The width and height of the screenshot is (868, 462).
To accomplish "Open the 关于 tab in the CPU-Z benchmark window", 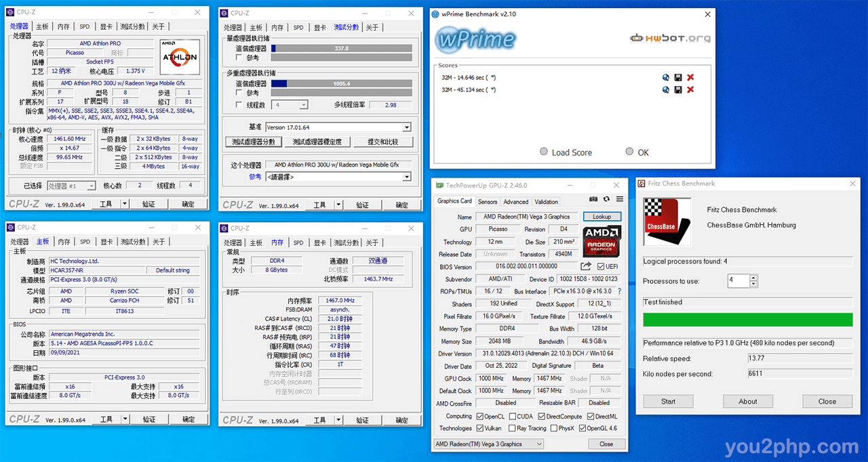I will (372, 27).
